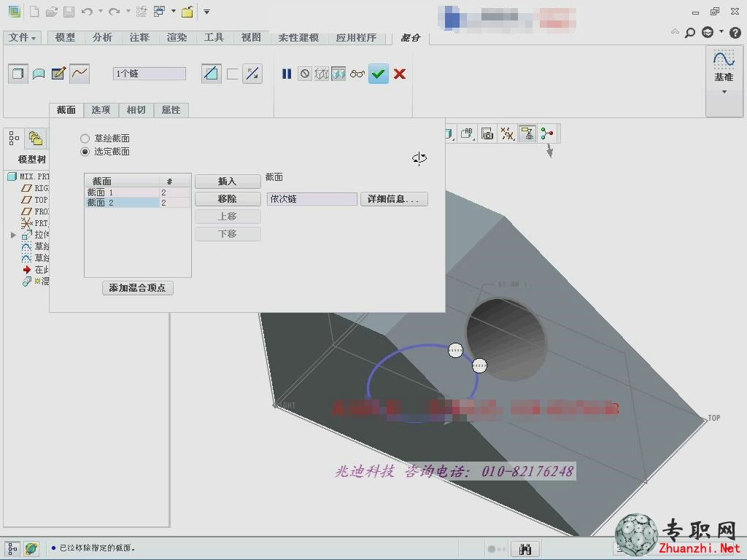Screen dimensions: 747x560
Task: Click the Unattached preview icon
Action: [322, 74]
